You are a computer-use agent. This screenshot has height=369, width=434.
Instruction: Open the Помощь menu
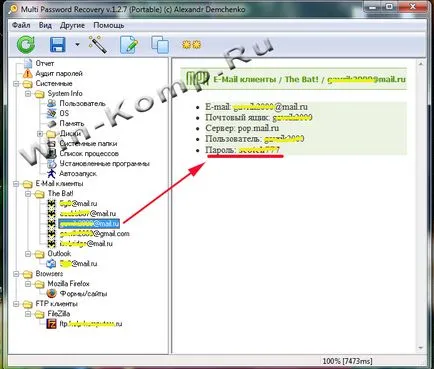(109, 25)
